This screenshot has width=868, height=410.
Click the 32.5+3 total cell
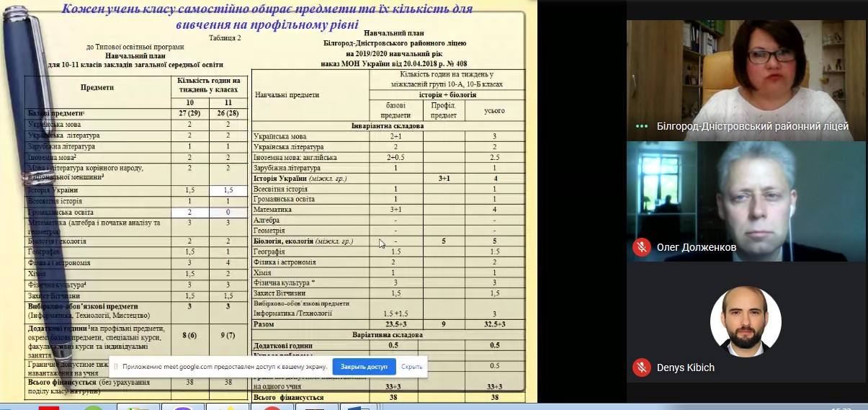[x=495, y=324]
